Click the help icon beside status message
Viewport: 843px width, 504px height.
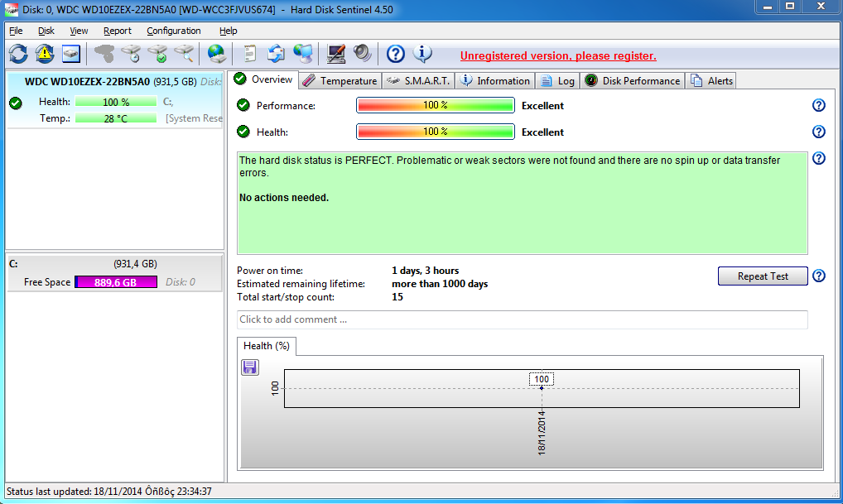(818, 158)
